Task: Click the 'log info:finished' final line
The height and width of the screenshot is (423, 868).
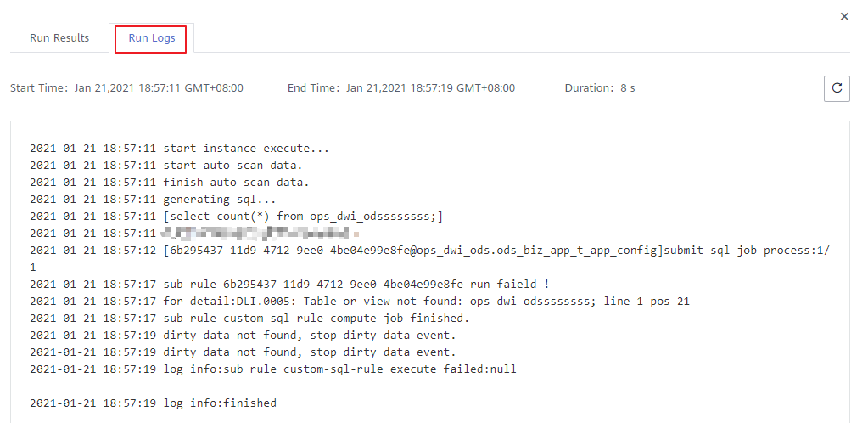Action: [153, 403]
